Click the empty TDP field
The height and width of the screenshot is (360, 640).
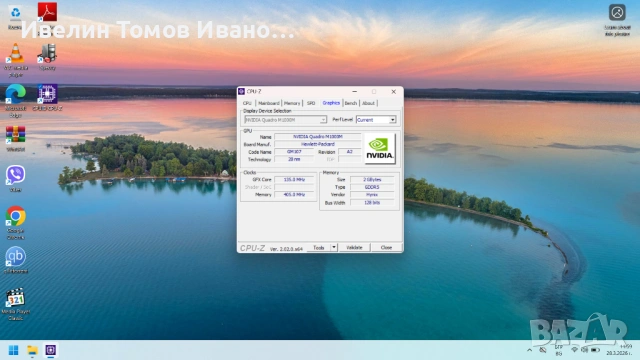click(x=349, y=159)
